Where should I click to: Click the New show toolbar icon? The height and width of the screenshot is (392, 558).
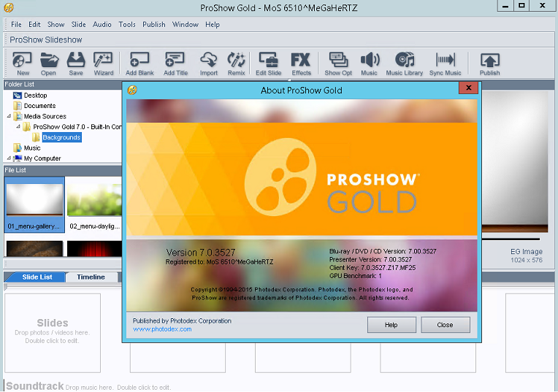(23, 64)
